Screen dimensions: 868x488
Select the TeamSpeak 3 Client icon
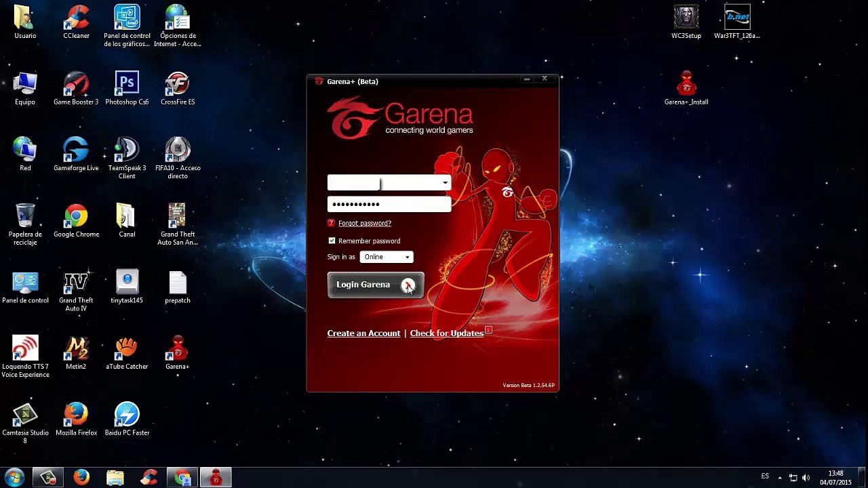[127, 159]
